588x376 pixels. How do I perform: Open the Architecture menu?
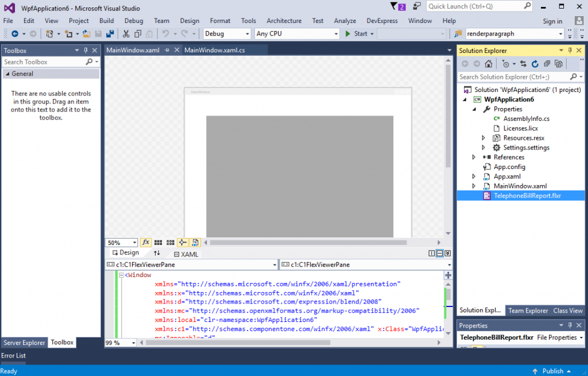284,21
